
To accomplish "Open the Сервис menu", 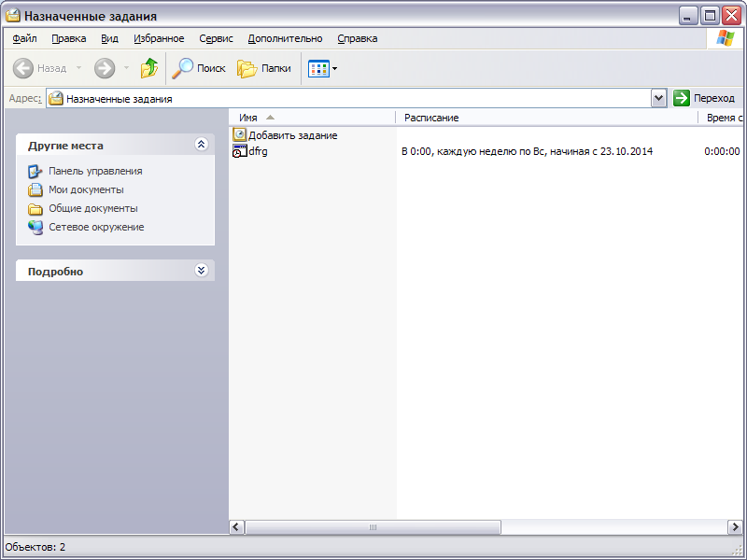I will (216, 38).
